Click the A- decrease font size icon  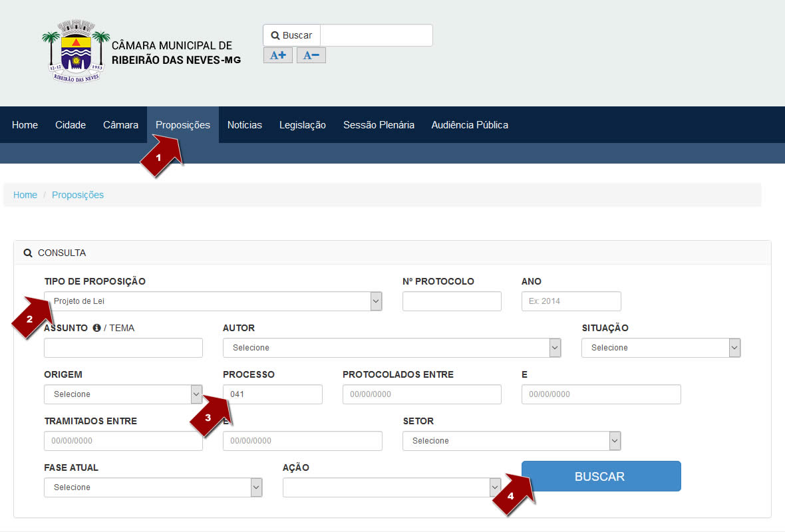click(311, 55)
